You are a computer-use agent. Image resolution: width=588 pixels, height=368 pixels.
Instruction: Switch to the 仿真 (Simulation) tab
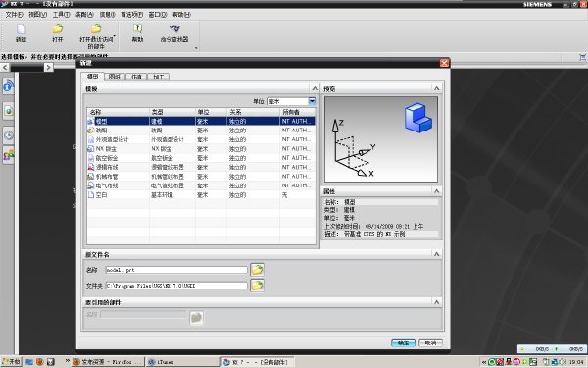(x=136, y=77)
